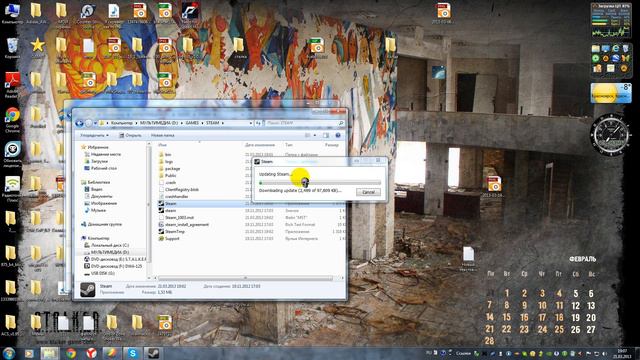
Task: Click the weather gadget on desktop
Action: pyautogui.click(x=611, y=93)
